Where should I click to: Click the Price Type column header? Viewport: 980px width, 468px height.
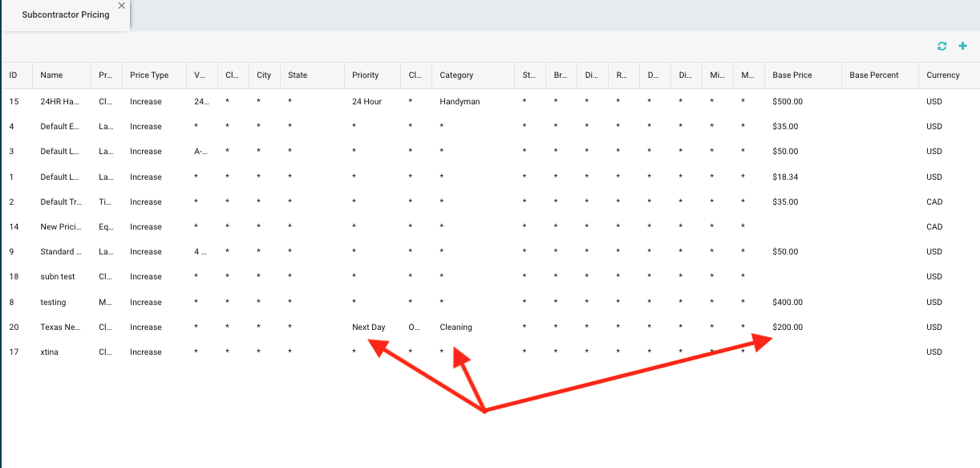pos(149,75)
